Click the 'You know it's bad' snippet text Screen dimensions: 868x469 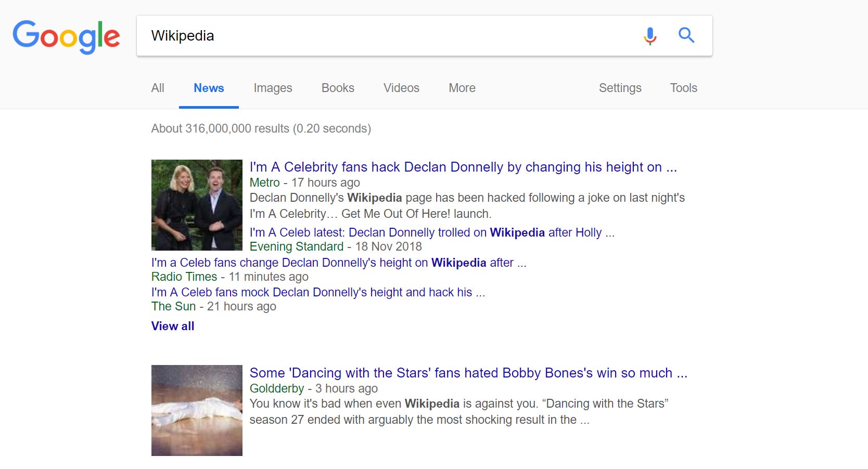pyautogui.click(x=459, y=411)
